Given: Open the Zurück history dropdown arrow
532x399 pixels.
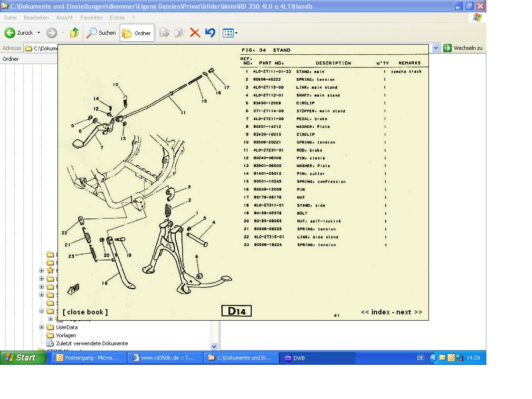Looking at the screenshot, I should (38, 33).
